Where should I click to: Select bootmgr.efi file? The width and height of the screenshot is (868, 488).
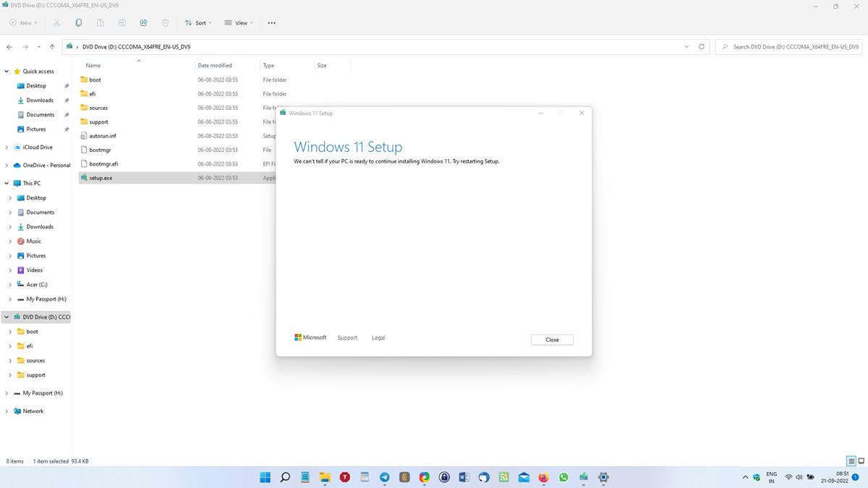pyautogui.click(x=103, y=164)
